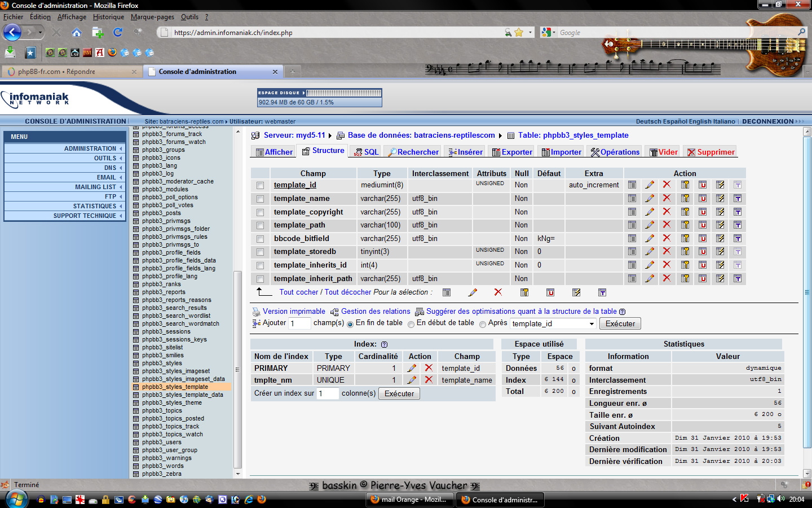Click the 'Tout cocher' link
This screenshot has height=508, width=812.
coord(299,292)
